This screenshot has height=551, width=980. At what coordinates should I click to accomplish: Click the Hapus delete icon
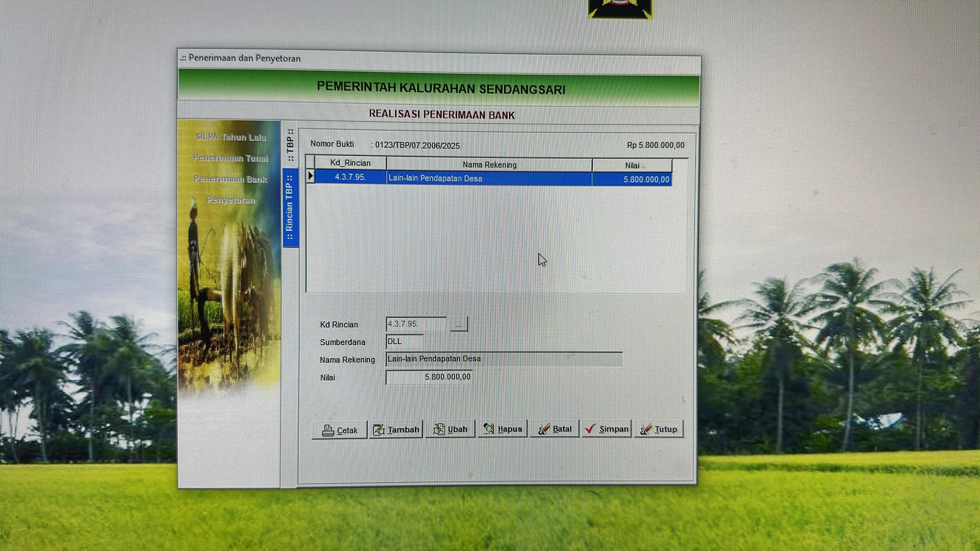tap(489, 429)
